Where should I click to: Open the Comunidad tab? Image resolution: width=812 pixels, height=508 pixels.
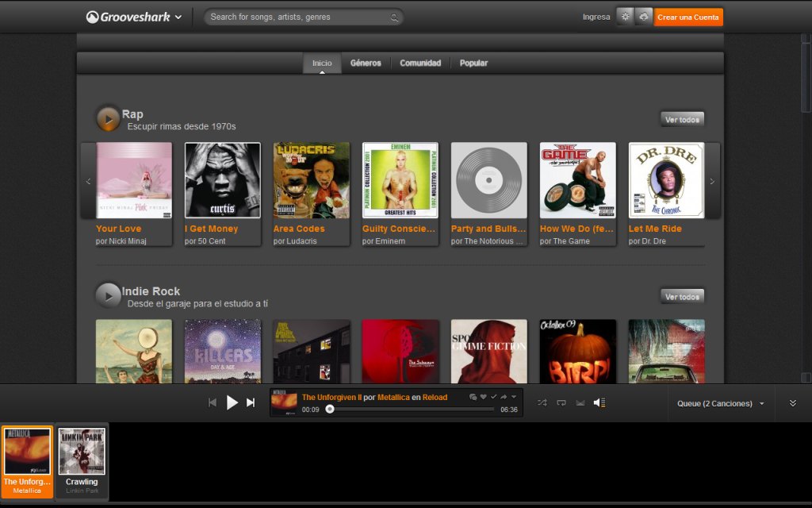pyautogui.click(x=420, y=63)
